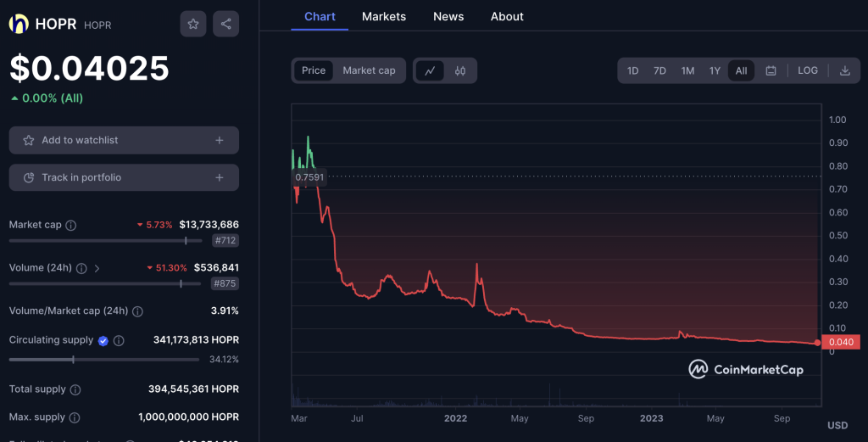Star HOPR with the favorite icon button
The image size is (868, 442).
[193, 24]
